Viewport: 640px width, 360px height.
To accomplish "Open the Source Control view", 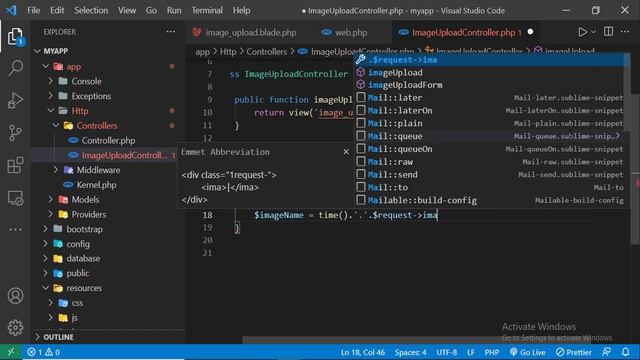I will (x=16, y=133).
